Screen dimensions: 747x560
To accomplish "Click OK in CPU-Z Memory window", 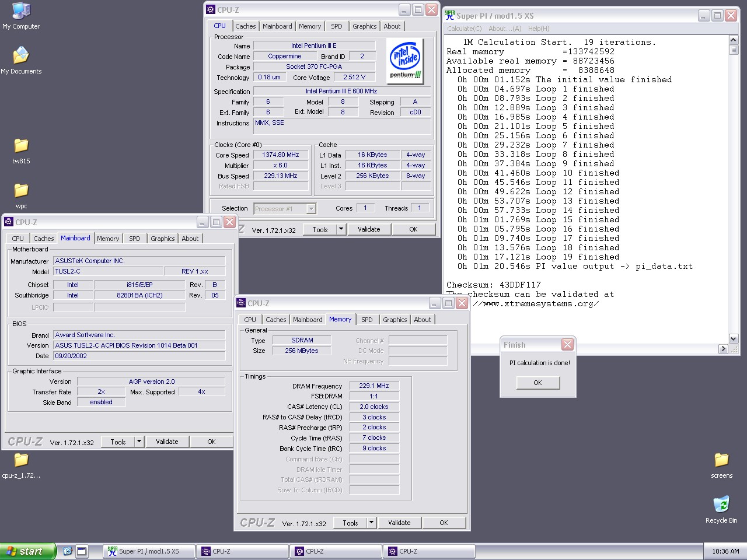I will point(444,523).
